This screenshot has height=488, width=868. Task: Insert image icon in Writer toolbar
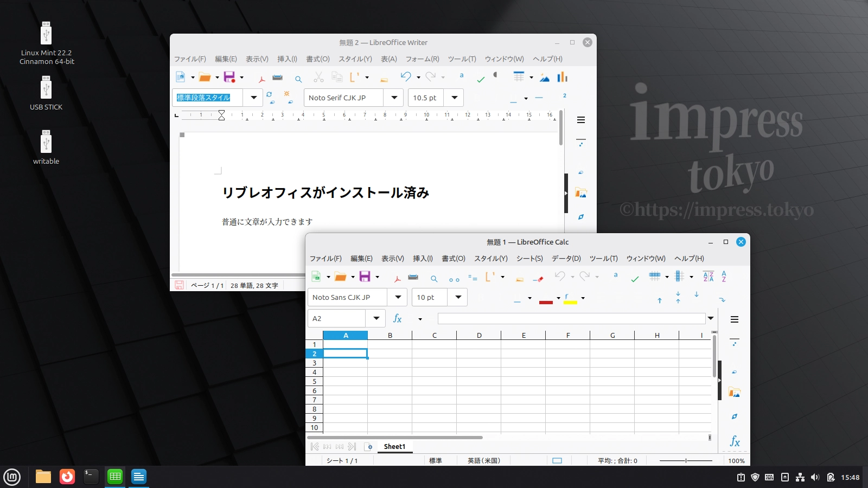(x=545, y=78)
